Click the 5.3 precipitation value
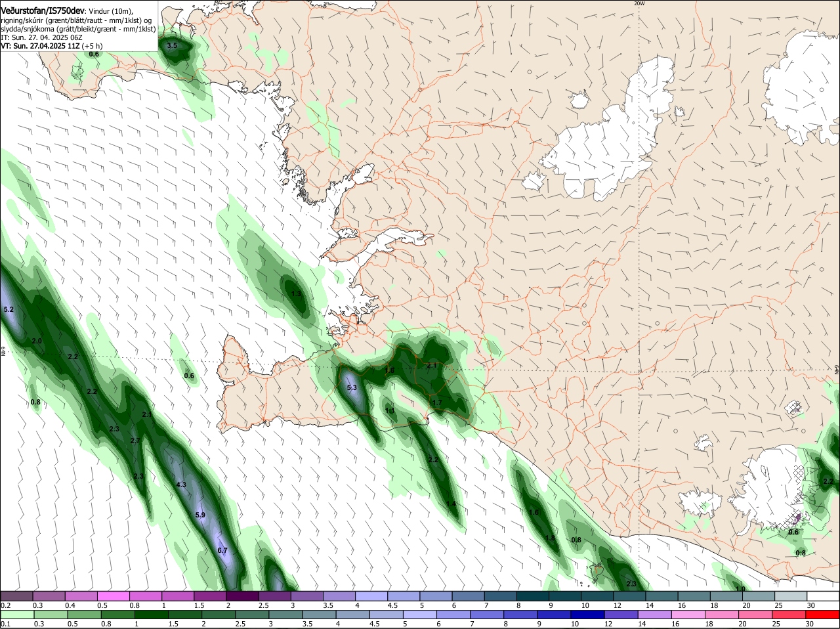 (352, 387)
